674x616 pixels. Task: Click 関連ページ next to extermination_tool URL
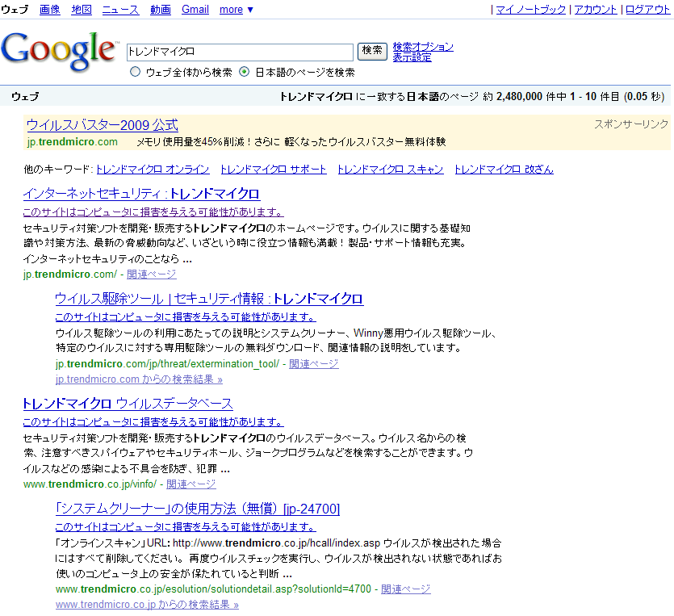[313, 364]
